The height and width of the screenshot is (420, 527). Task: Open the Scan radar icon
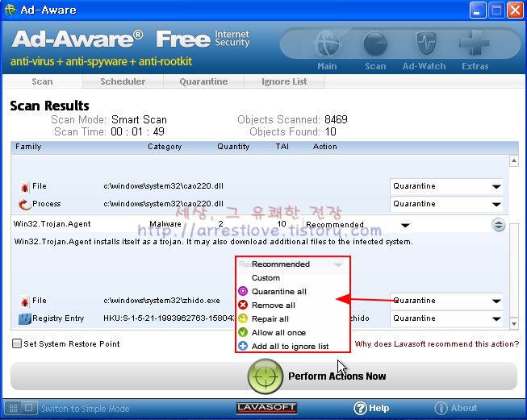pos(375,44)
